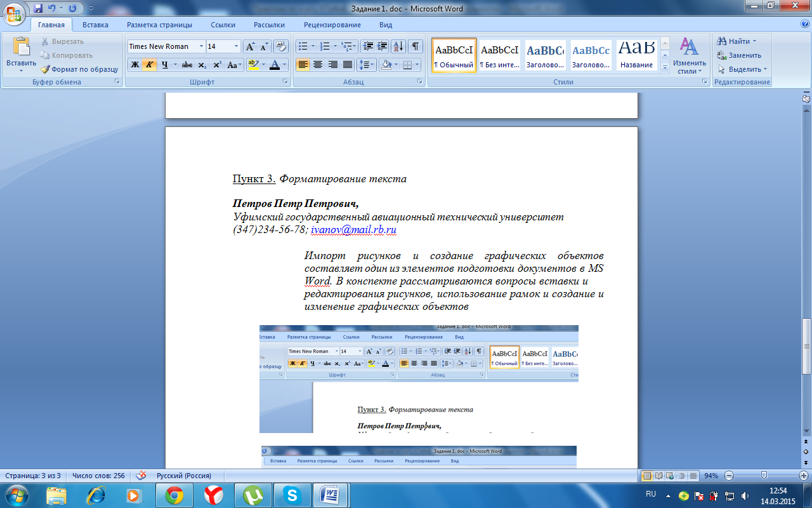The width and height of the screenshot is (812, 508).
Task: Open the Шрифт dialog launcher
Action: point(285,82)
